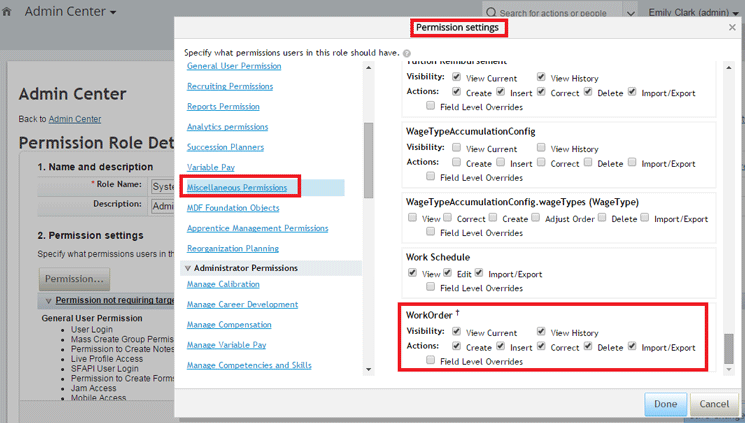Close the Permission settings dialog
The width and height of the screenshot is (745, 423).
(732, 28)
